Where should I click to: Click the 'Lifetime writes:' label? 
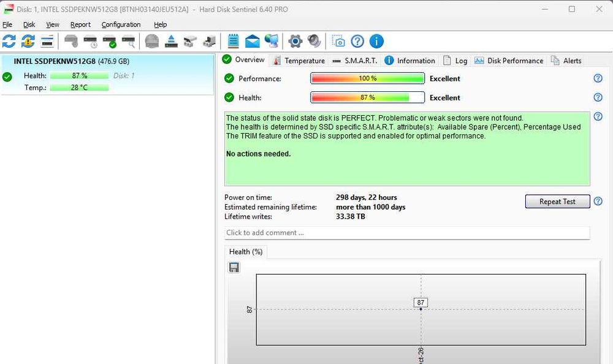pyautogui.click(x=248, y=216)
